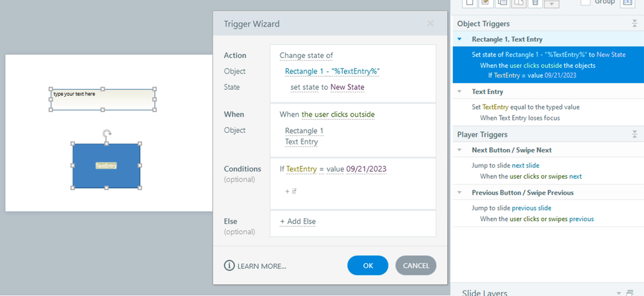Click 'user clicks outside' in highlighted trigger

tap(536, 65)
